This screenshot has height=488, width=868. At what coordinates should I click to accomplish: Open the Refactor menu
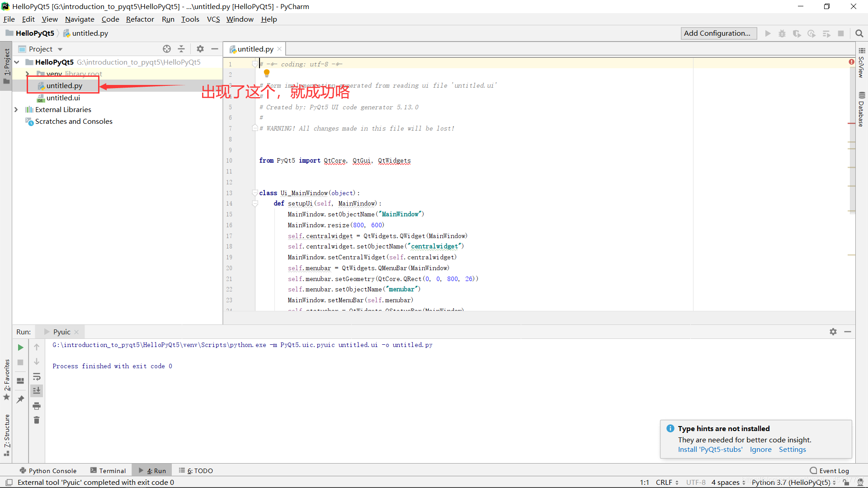point(140,19)
